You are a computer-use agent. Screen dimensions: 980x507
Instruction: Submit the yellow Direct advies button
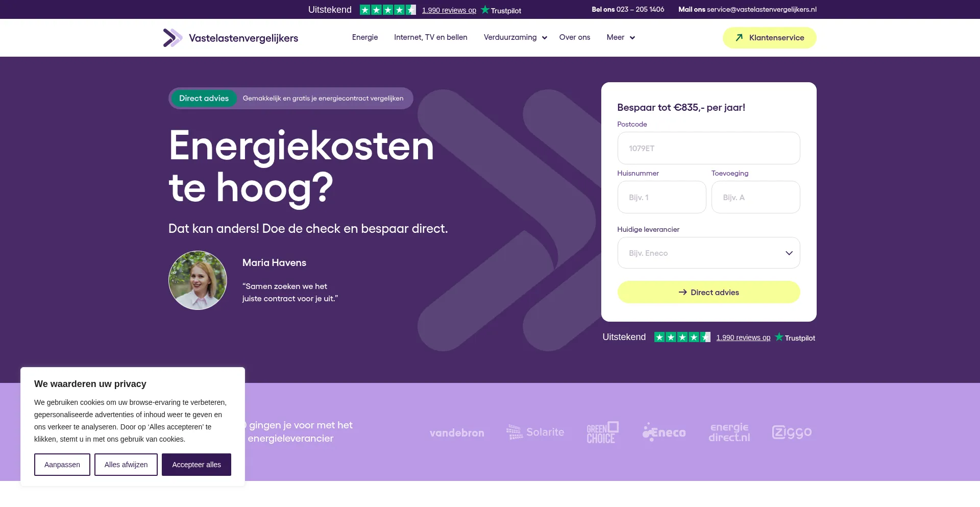coord(708,292)
